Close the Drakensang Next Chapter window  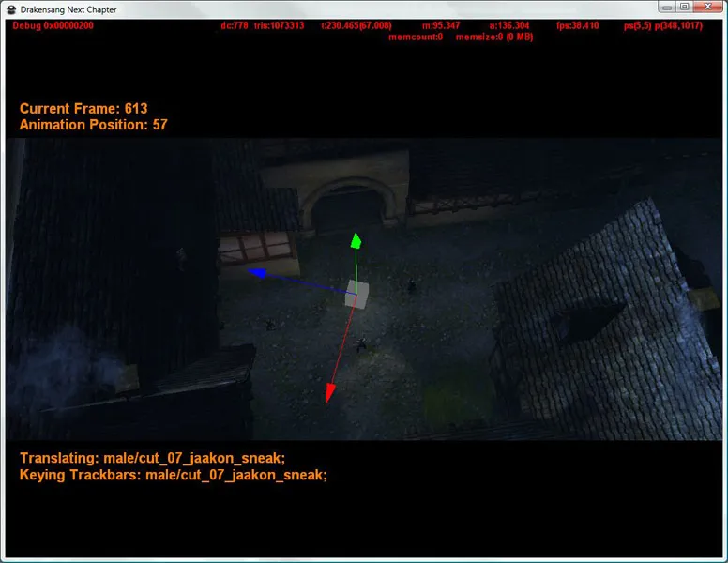708,7
